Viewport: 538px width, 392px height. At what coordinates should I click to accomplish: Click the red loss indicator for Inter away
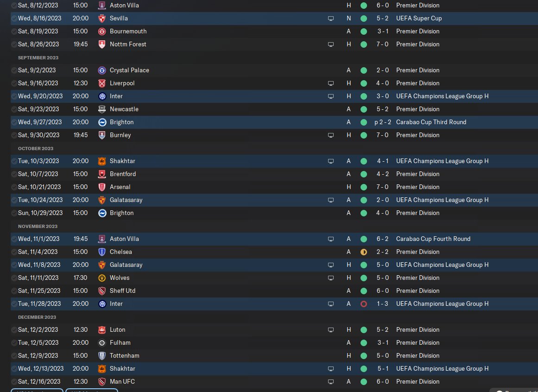364,304
